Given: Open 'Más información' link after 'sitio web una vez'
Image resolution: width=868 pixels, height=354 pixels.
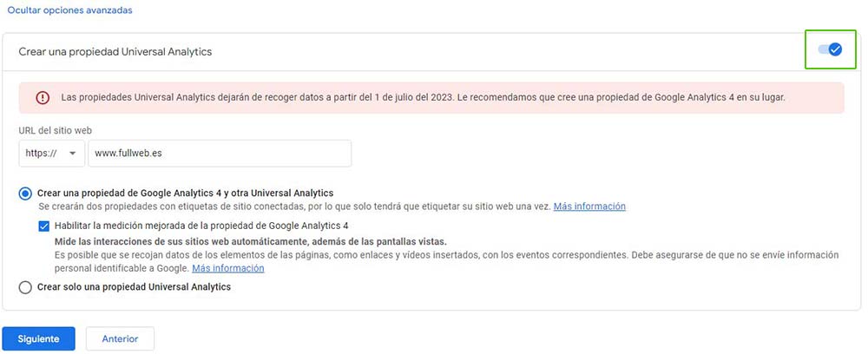Looking at the screenshot, I should point(589,206).
